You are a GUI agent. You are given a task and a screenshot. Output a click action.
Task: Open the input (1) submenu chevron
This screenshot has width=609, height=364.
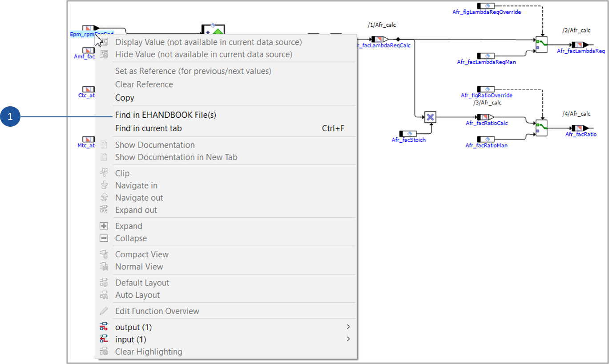(348, 339)
